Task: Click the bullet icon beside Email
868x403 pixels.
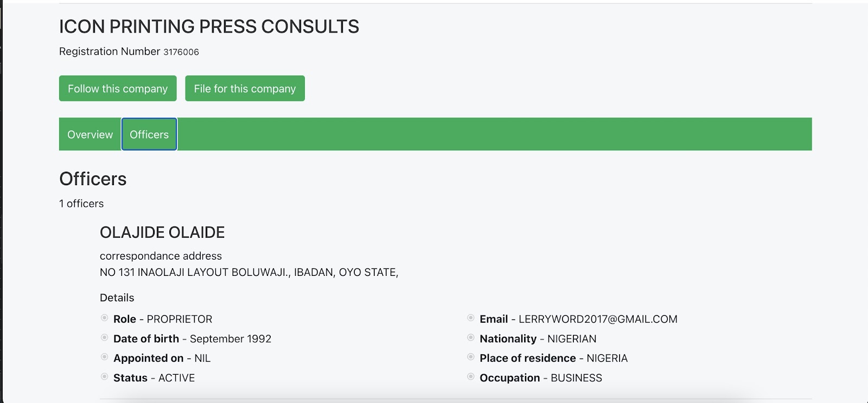Action: point(471,318)
